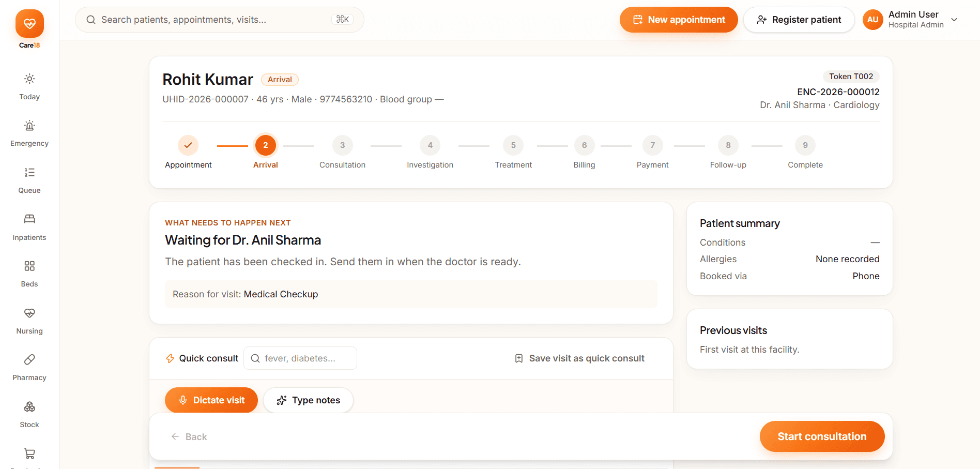Click the Quick consult lightning icon
This screenshot has width=980, height=469.
pos(170,358)
